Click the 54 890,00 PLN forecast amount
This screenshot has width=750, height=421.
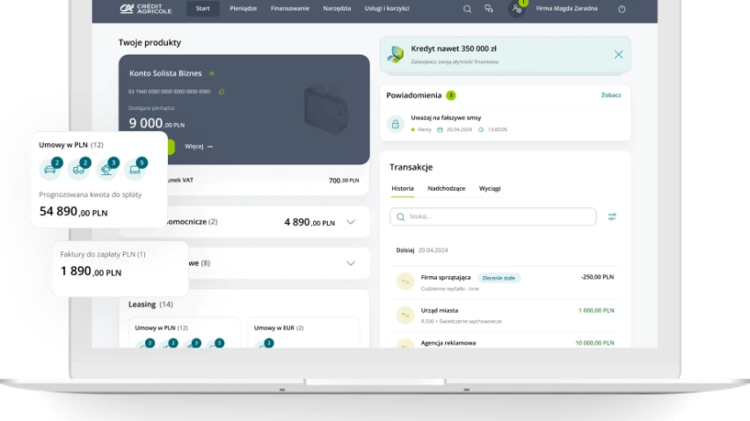tap(73, 211)
